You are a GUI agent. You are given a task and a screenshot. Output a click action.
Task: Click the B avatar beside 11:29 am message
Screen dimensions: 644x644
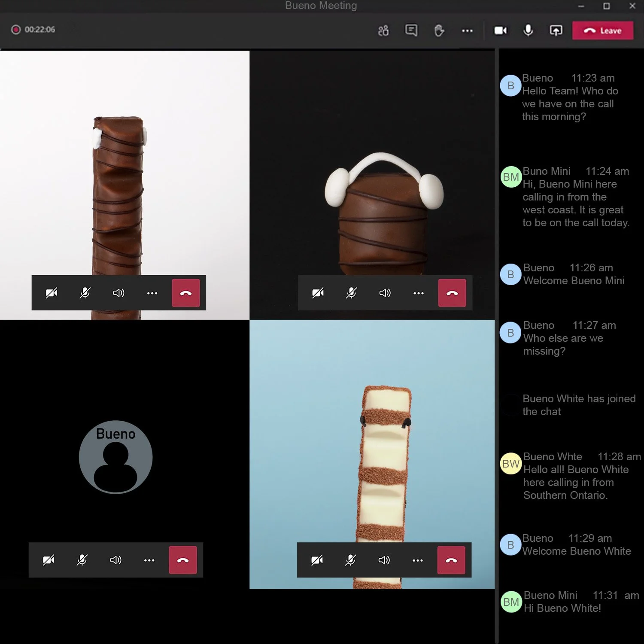510,545
